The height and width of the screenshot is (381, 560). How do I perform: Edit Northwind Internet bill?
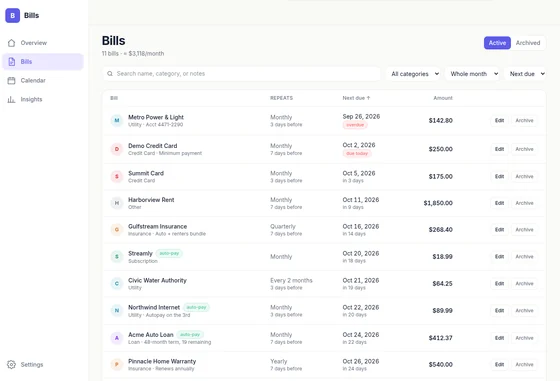(499, 310)
